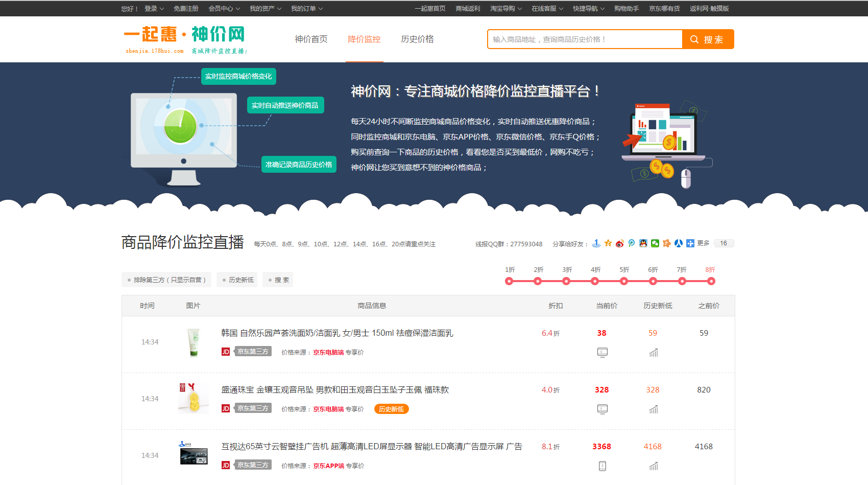The width and height of the screenshot is (868, 485).
Task: Open the 神价首页 tab
Action: click(311, 39)
